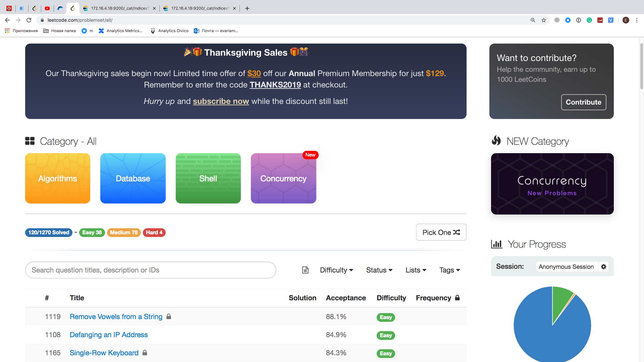The height and width of the screenshot is (362, 644).
Task: Click the Medium 78 solved badge
Action: [124, 232]
